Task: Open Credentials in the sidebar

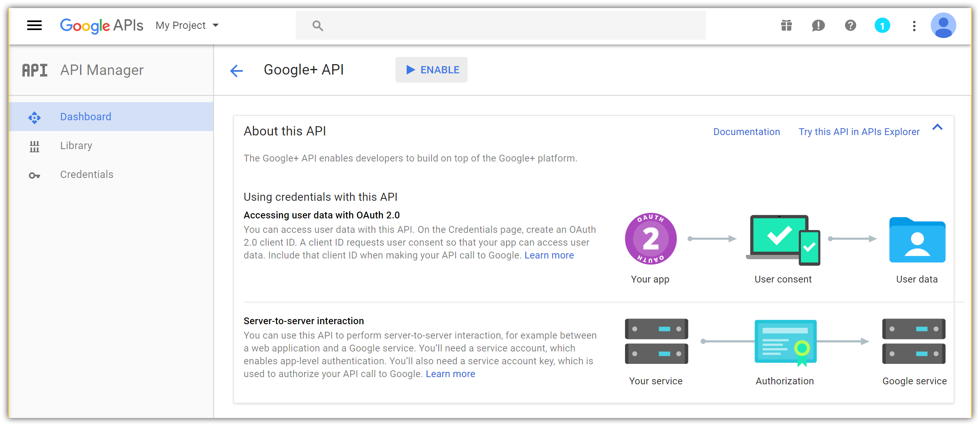Action: pos(111,174)
